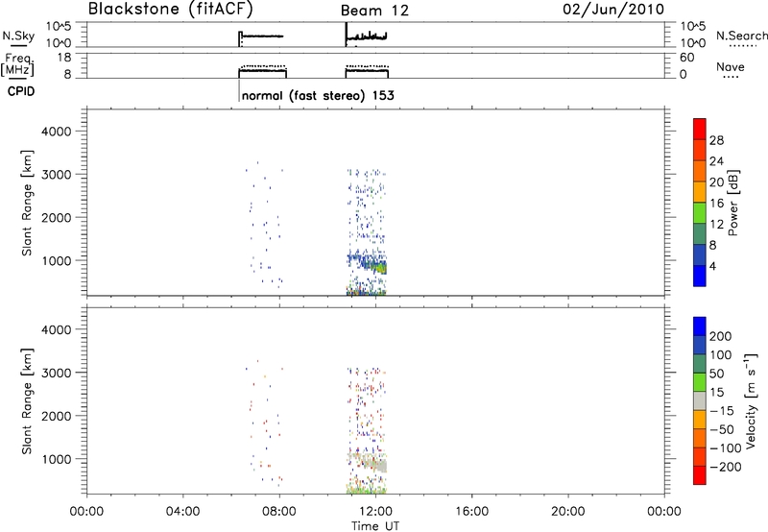The image size is (768, 532).
Task: Click the 'Time UT' axis label
Action: point(375,526)
